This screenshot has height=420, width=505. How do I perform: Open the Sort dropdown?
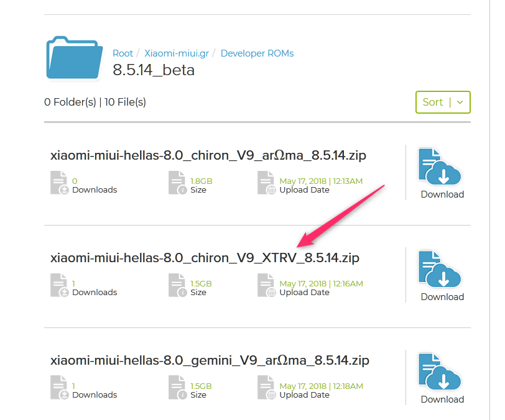pyautogui.click(x=442, y=103)
